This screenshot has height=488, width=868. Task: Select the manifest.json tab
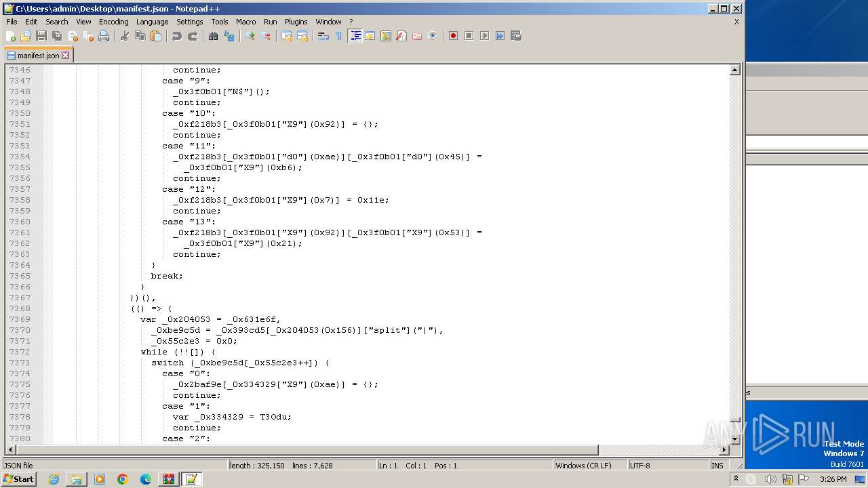(38, 56)
